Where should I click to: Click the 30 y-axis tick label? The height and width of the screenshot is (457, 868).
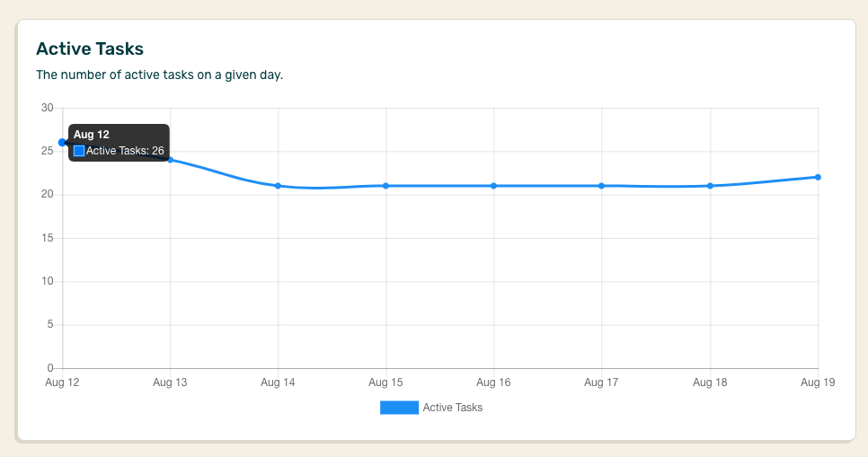48,108
